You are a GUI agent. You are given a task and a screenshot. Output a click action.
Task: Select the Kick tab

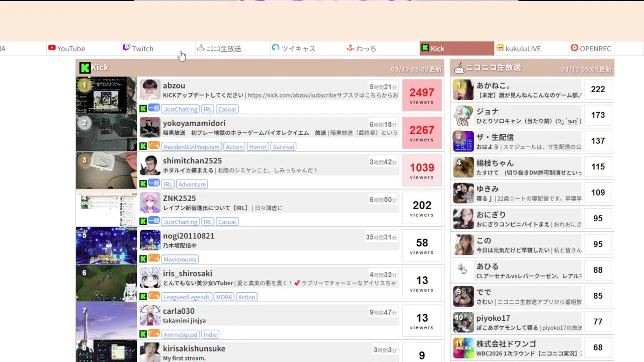click(x=457, y=48)
